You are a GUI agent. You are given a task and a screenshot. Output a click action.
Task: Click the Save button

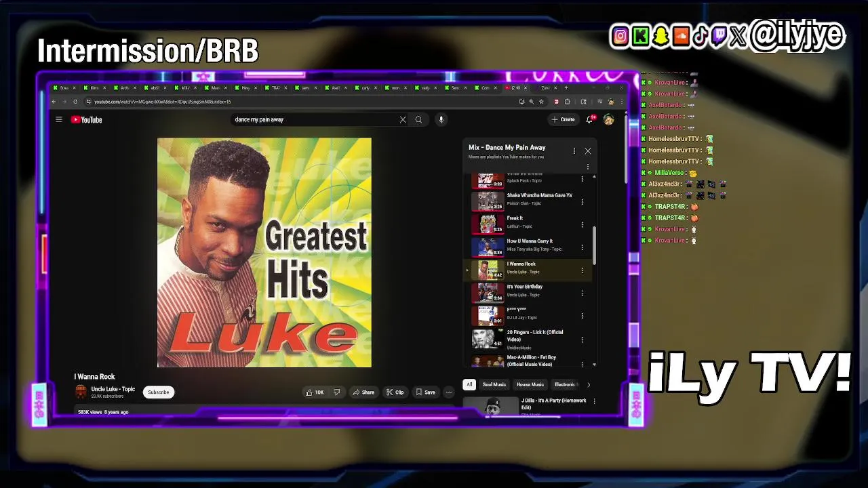point(425,392)
